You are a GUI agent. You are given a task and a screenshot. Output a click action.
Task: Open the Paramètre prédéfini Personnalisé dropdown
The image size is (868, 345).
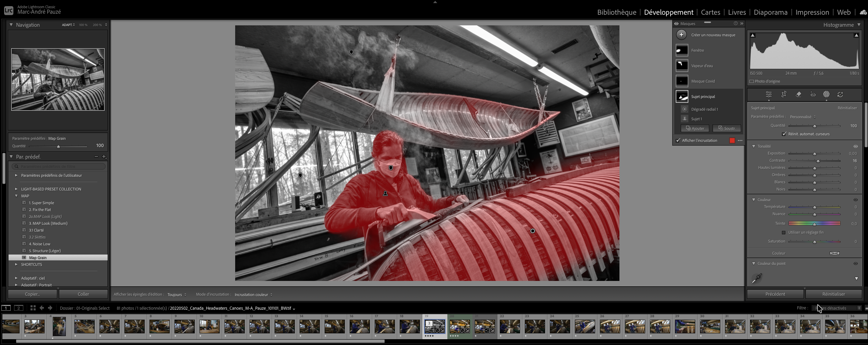[x=803, y=117]
